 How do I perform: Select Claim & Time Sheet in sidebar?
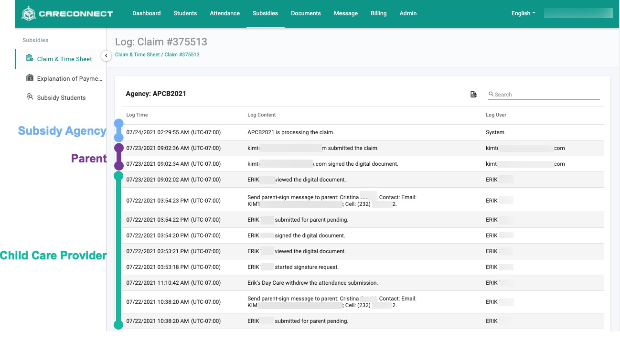coord(64,59)
